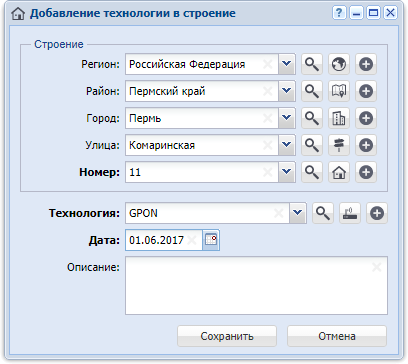Open the globe icon for Регион
Screen dimensions: 408x364
click(339, 64)
